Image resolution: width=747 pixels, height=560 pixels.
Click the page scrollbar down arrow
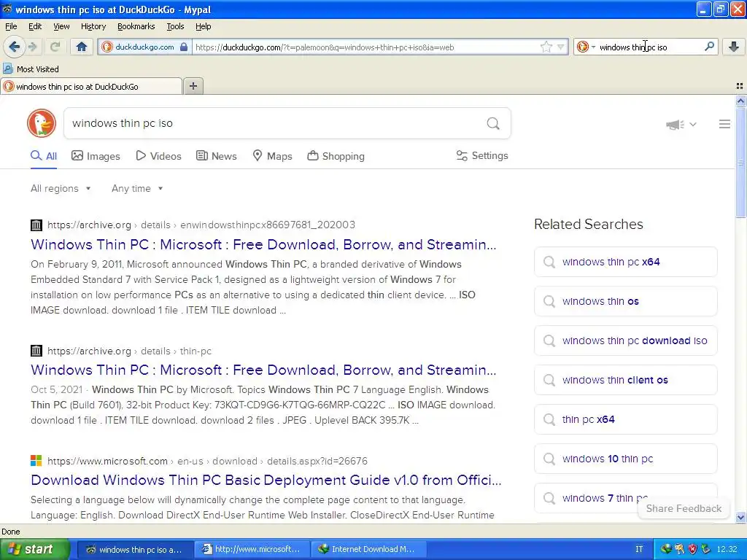point(740,517)
